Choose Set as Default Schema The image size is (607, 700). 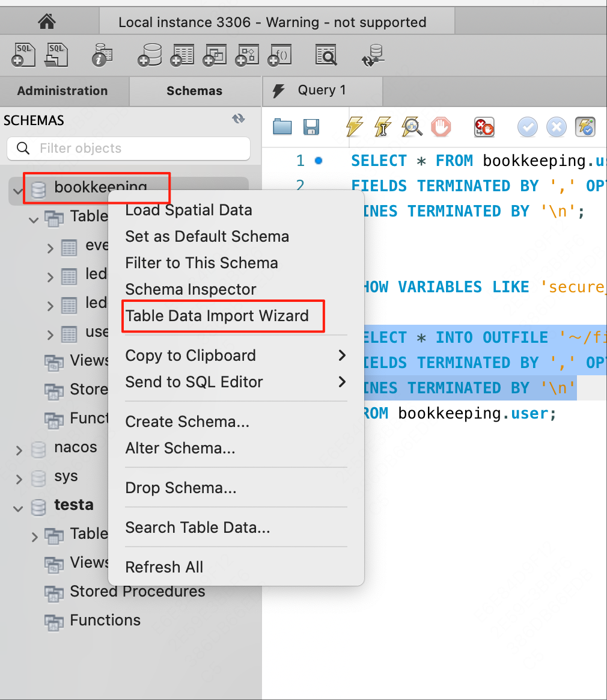click(x=207, y=236)
